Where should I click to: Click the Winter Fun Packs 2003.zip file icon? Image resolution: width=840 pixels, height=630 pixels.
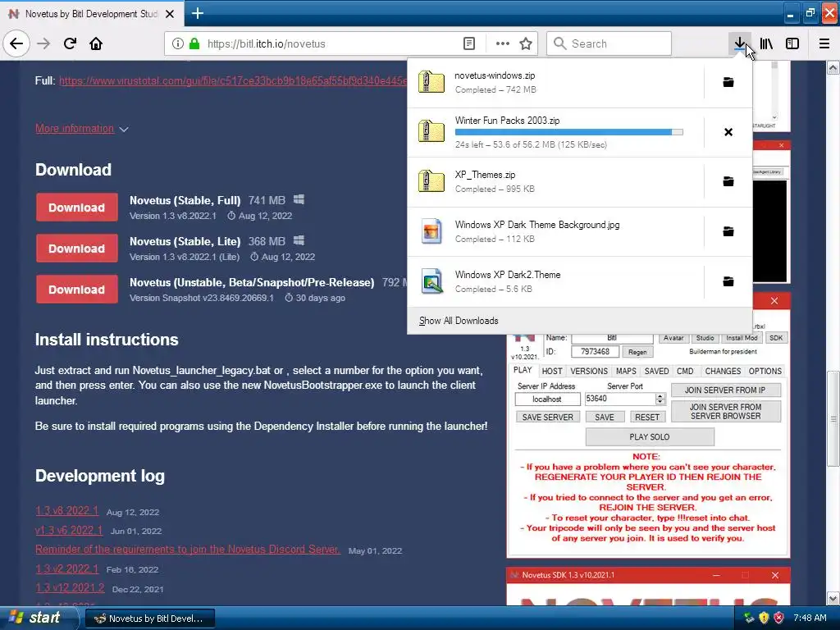(x=431, y=132)
